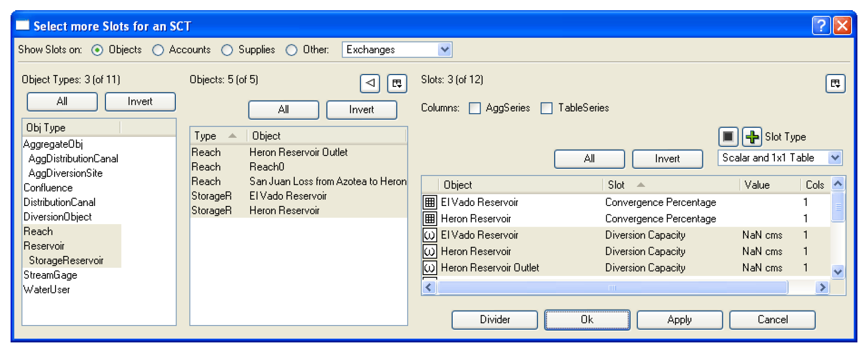868x353 pixels.
Task: Click the Obj Type column header
Action: 71,128
